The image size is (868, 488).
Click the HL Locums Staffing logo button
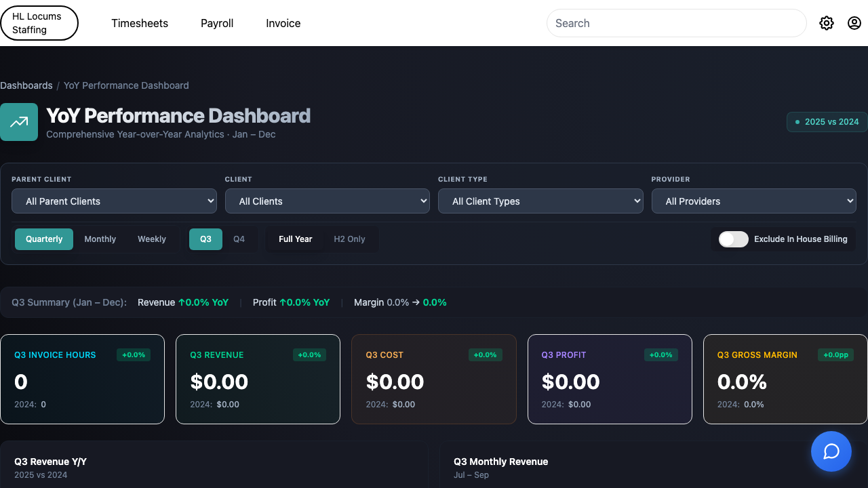39,23
